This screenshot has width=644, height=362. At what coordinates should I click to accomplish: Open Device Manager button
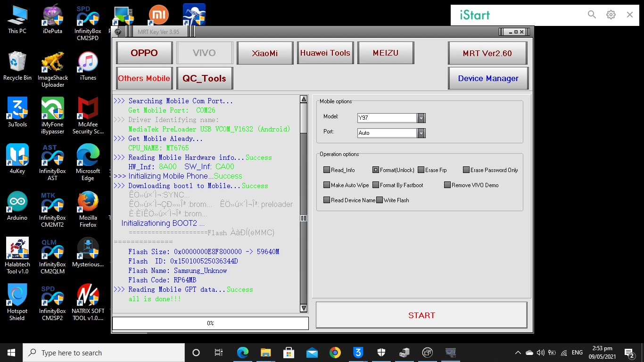(x=488, y=78)
